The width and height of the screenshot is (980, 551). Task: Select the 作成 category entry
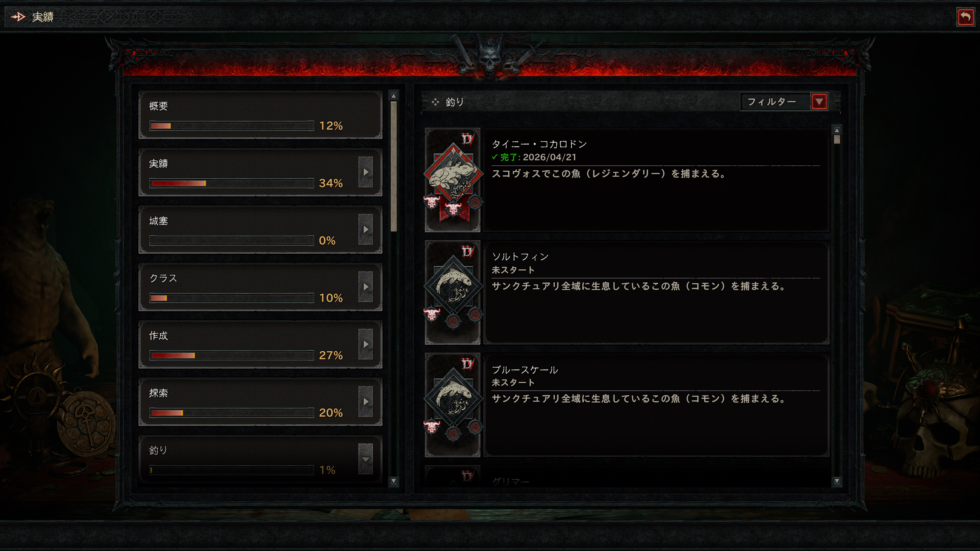[260, 344]
